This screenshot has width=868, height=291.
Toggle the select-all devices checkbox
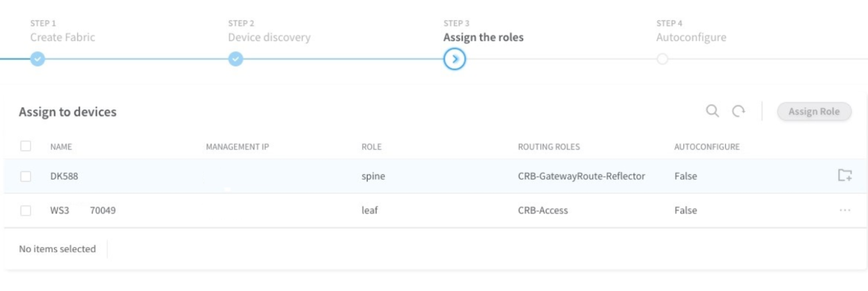[26, 146]
